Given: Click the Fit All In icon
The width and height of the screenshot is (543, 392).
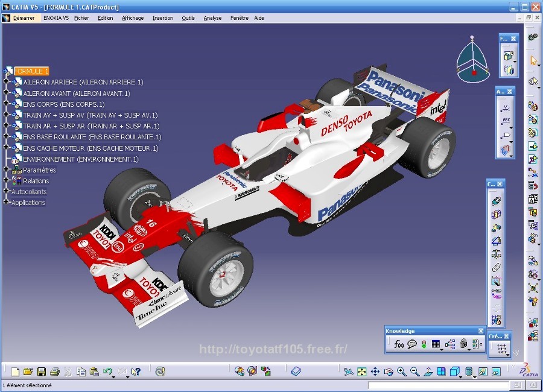Looking at the screenshot, I should (x=362, y=371).
